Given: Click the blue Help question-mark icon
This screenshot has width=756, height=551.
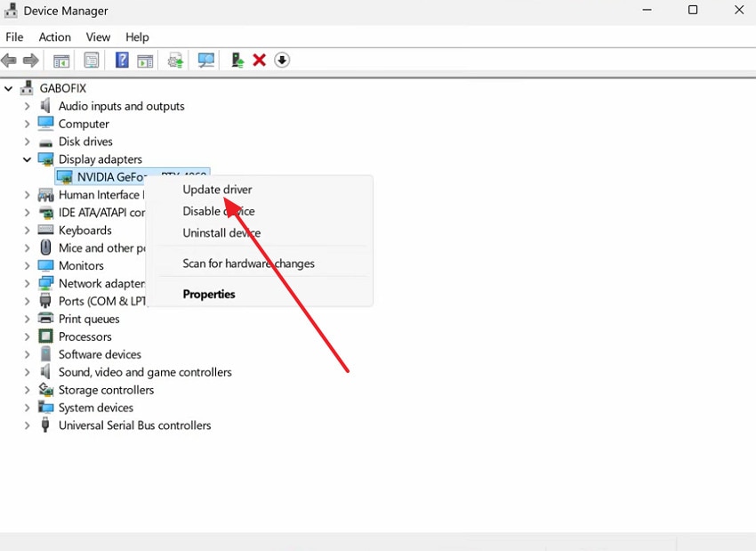Looking at the screenshot, I should (122, 60).
